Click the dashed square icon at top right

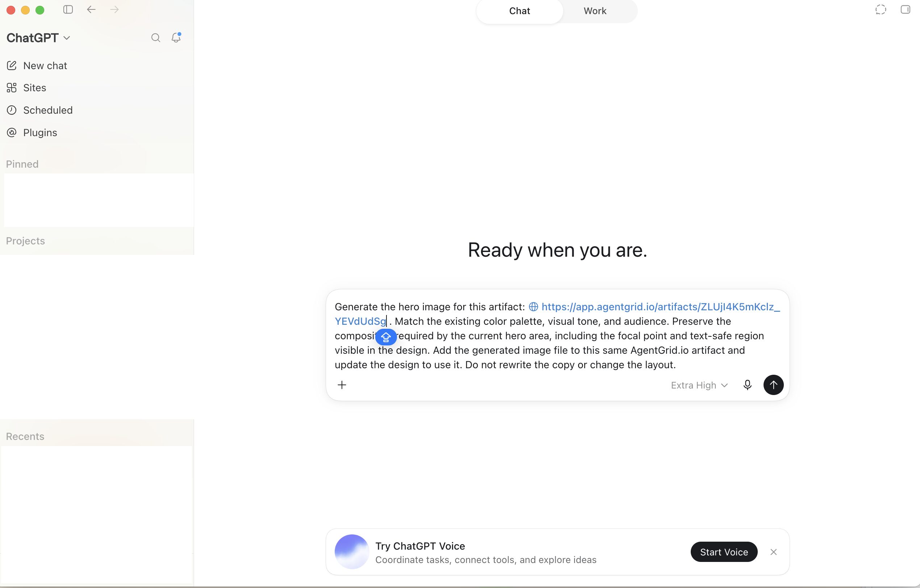[x=881, y=9]
